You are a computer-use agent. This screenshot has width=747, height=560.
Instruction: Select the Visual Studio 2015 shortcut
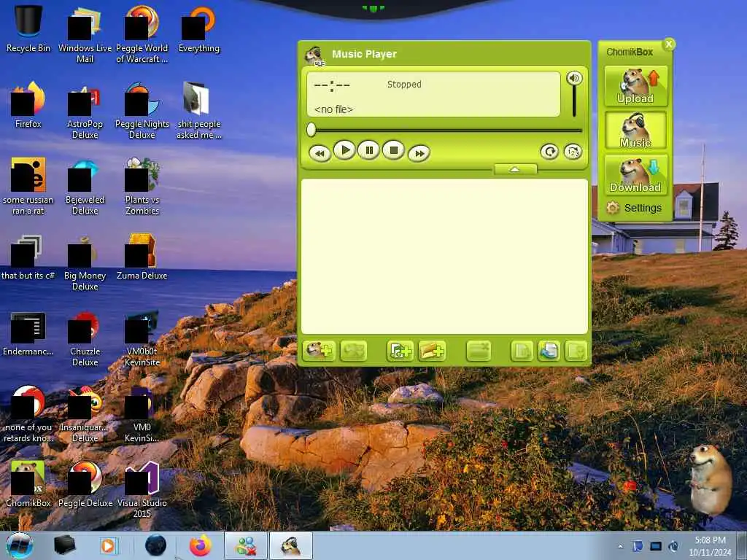tap(142, 488)
